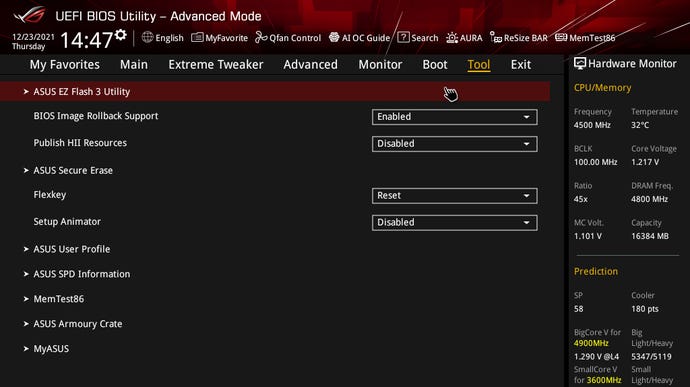Switch to the My Favorites tab

click(x=65, y=65)
